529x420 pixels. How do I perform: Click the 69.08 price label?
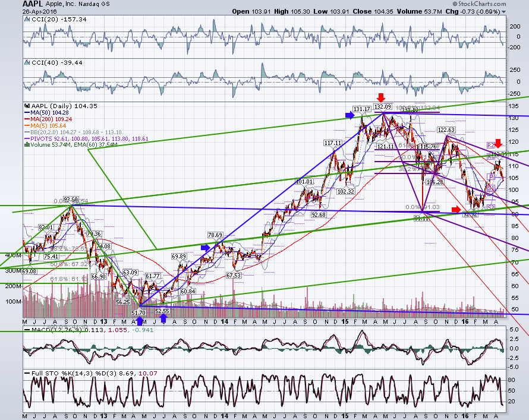(29, 271)
